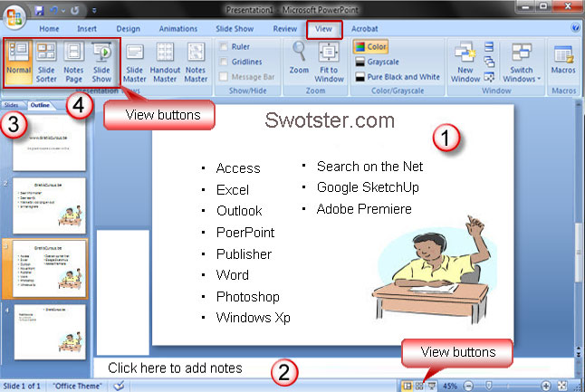
Task: Select highlighted slide 3 thumbnail
Action: (49, 269)
